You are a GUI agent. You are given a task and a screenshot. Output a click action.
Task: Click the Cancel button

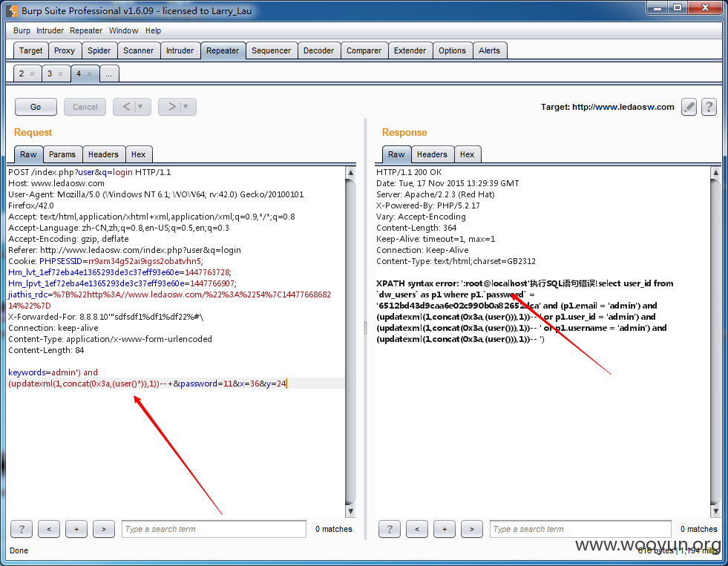(x=85, y=107)
